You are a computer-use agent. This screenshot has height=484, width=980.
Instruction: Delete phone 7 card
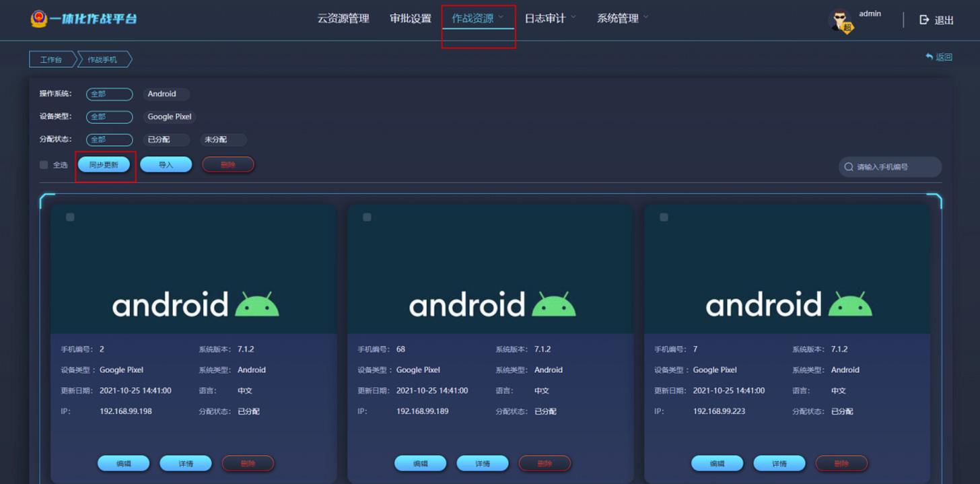coord(841,463)
